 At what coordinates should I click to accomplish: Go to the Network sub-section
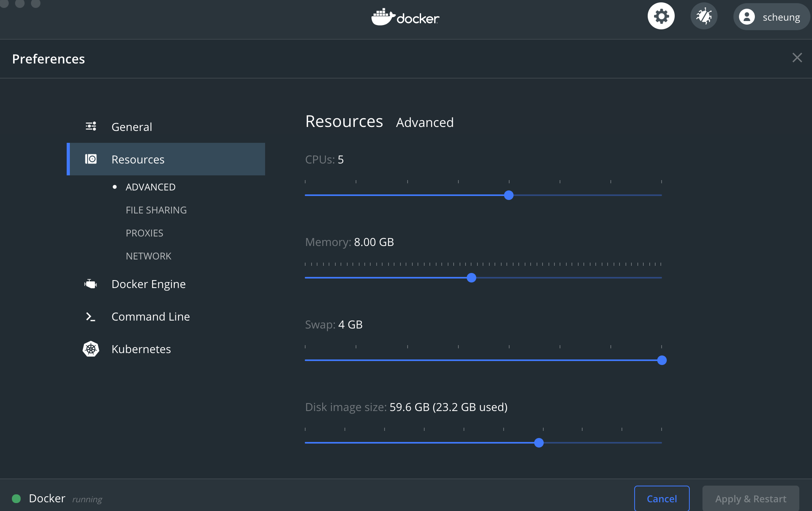148,256
